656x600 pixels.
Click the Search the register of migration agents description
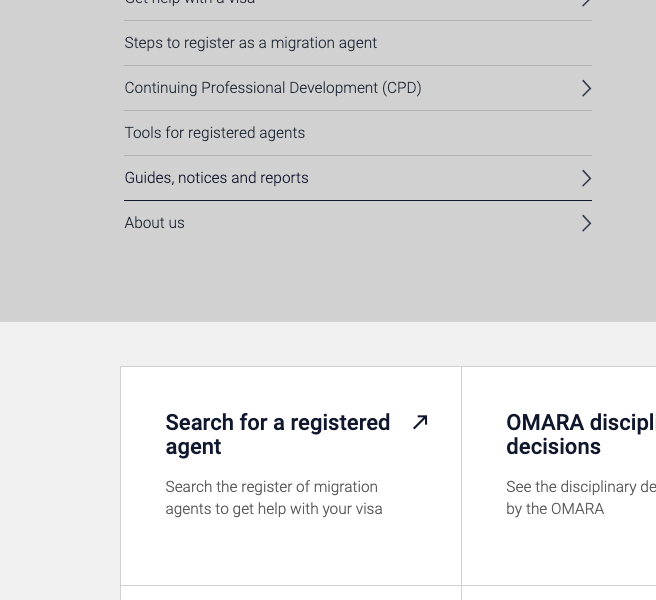click(273, 498)
